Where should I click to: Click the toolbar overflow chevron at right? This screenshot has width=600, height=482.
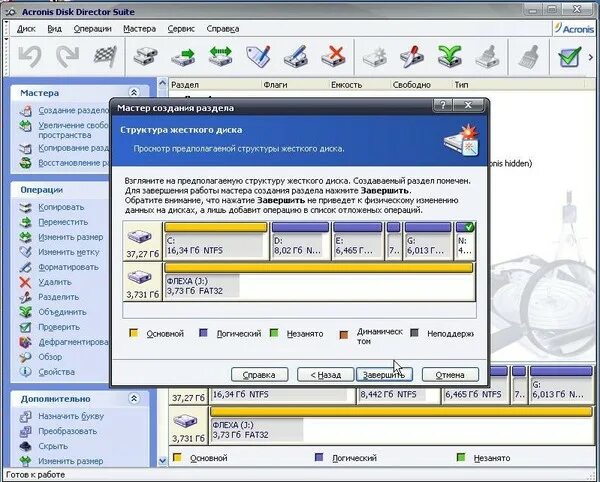pyautogui.click(x=591, y=57)
